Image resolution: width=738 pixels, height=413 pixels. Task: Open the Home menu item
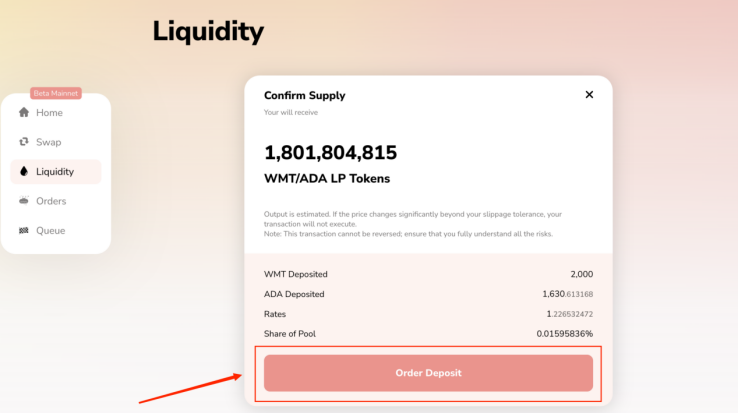(x=56, y=113)
